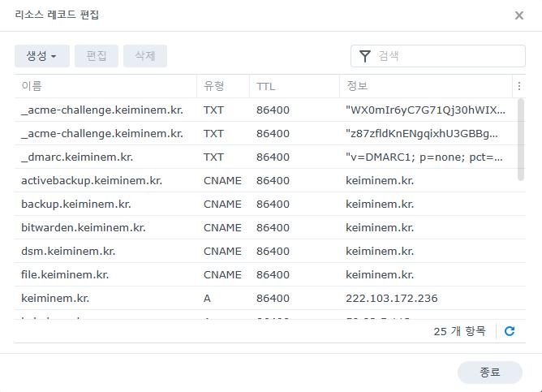542x392 pixels.
Task: Sort by the 이름 column header
Action: (x=105, y=86)
